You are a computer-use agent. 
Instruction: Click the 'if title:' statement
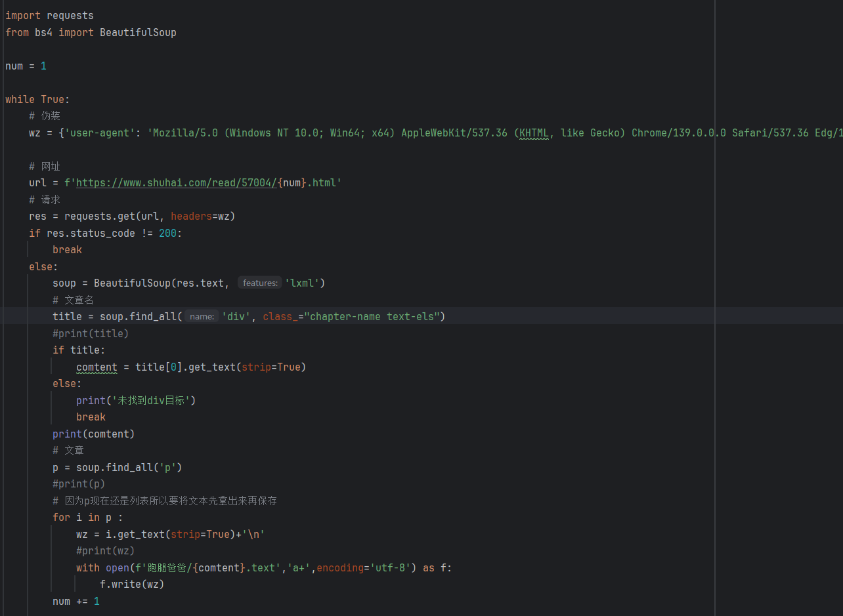tap(79, 350)
